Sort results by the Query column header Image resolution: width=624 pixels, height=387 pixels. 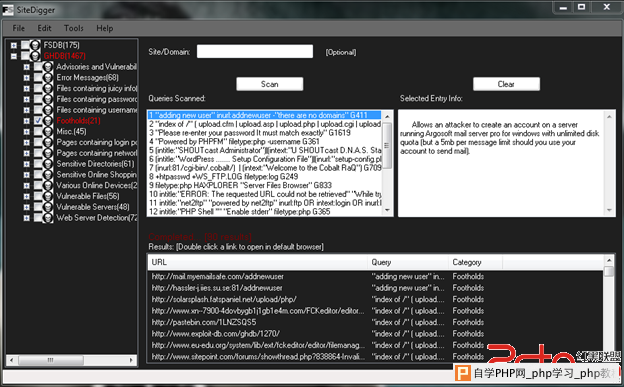coord(408,262)
